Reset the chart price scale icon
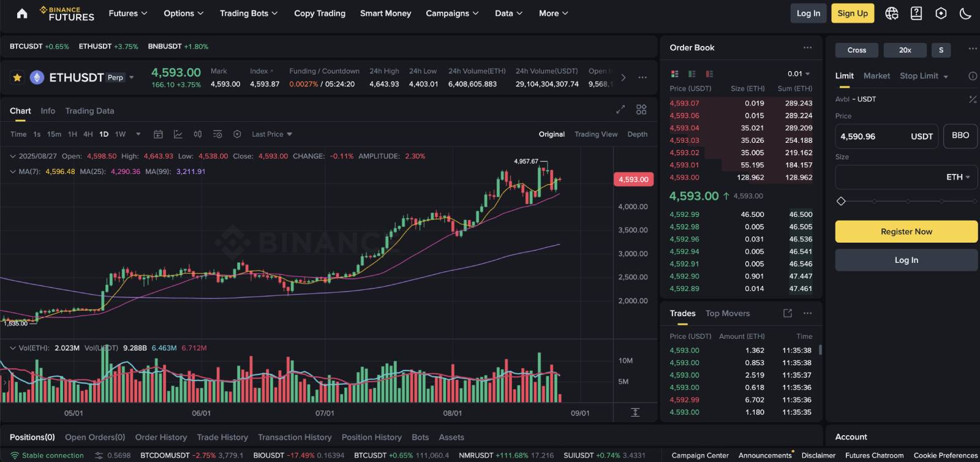This screenshot has width=980, height=462. click(635, 412)
